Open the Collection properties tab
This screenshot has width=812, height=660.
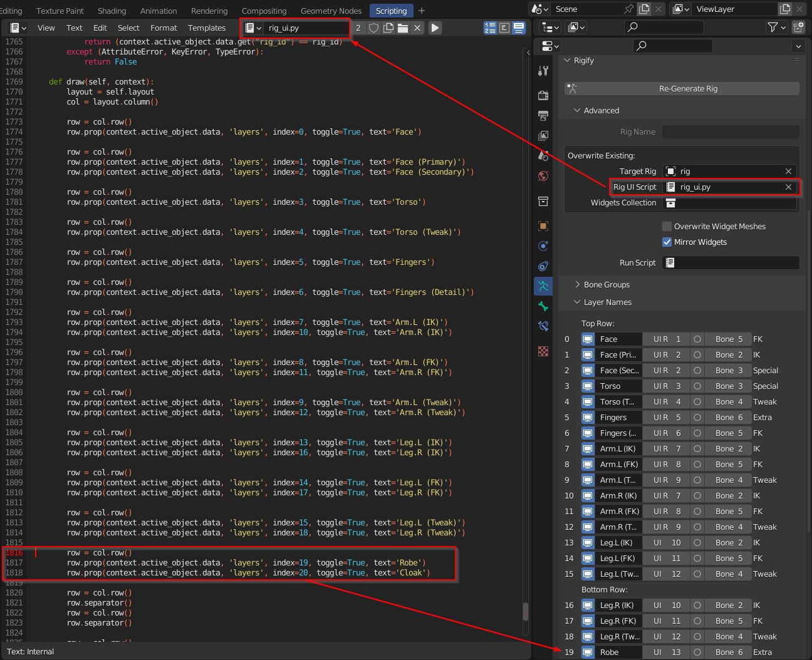(543, 201)
